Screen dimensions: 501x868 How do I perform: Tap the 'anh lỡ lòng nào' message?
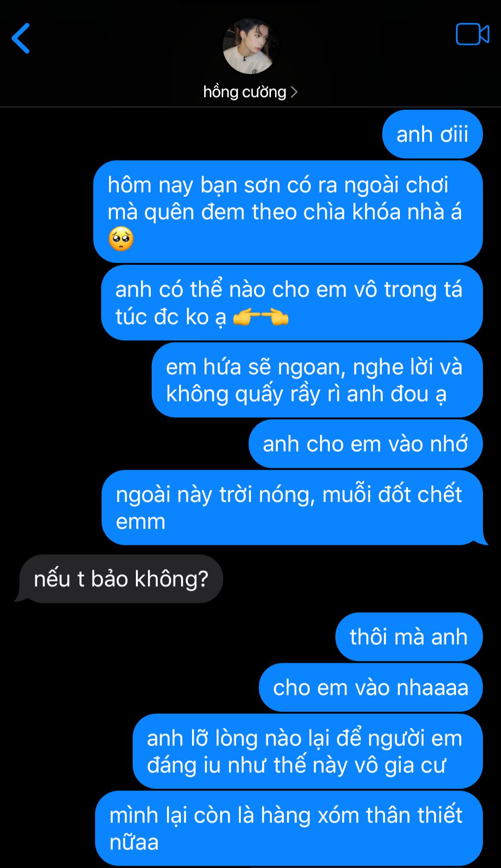pyautogui.click(x=308, y=751)
